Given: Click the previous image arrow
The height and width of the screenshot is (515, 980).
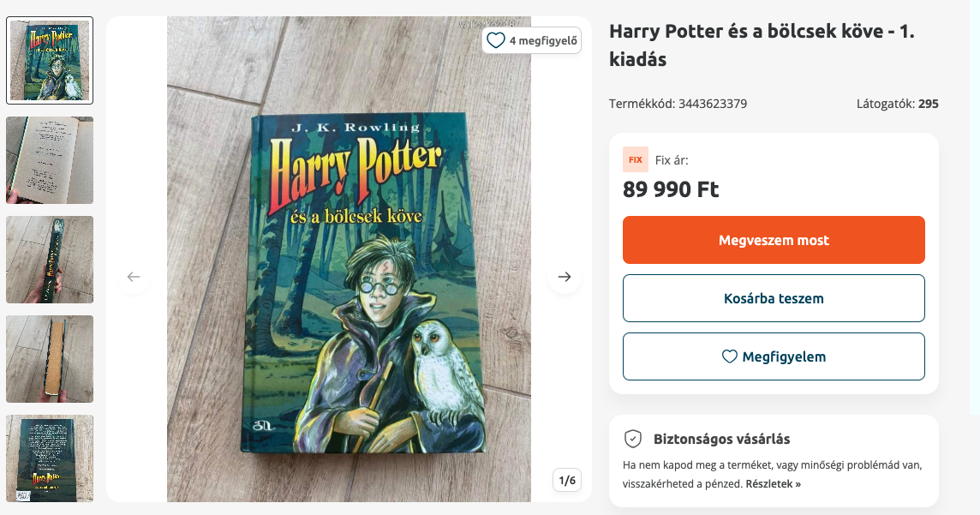Looking at the screenshot, I should point(134,277).
